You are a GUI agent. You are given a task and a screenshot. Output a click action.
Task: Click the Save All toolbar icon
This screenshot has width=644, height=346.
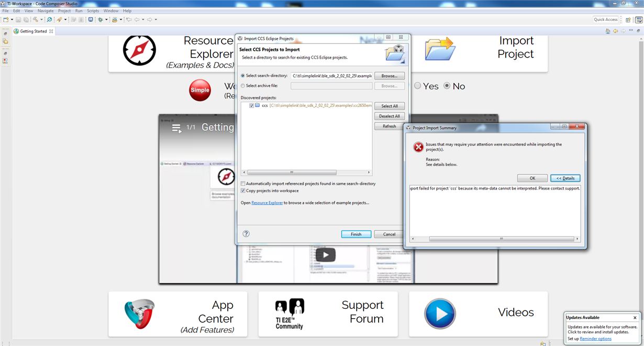26,19
